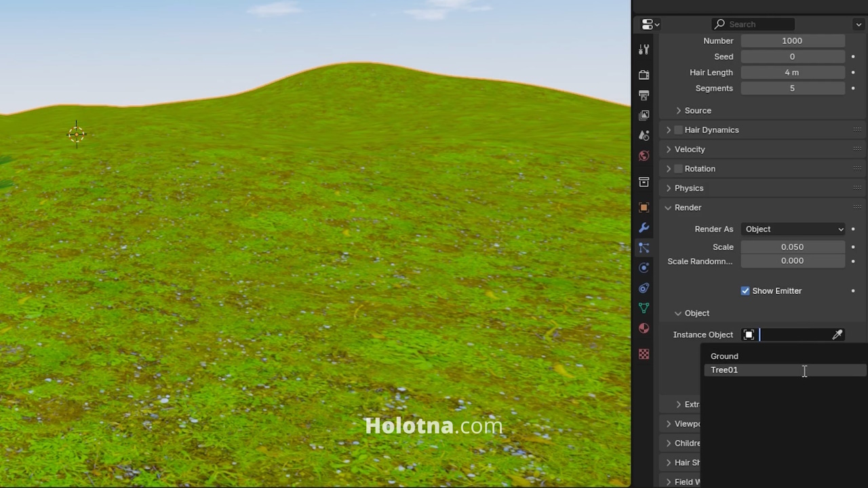Image resolution: width=868 pixels, height=488 pixels.
Task: Click the Hair Length value field
Action: (793, 73)
